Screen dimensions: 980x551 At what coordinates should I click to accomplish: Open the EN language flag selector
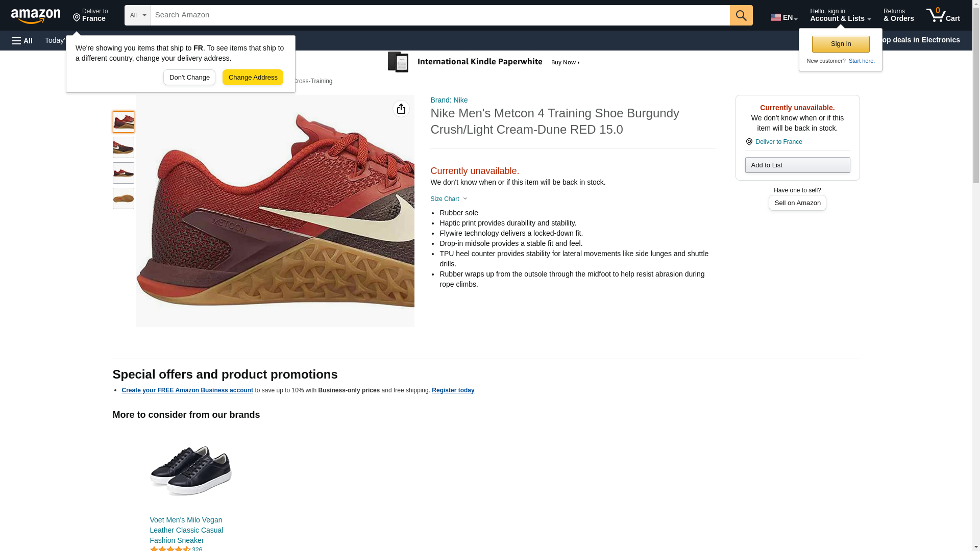tap(783, 17)
